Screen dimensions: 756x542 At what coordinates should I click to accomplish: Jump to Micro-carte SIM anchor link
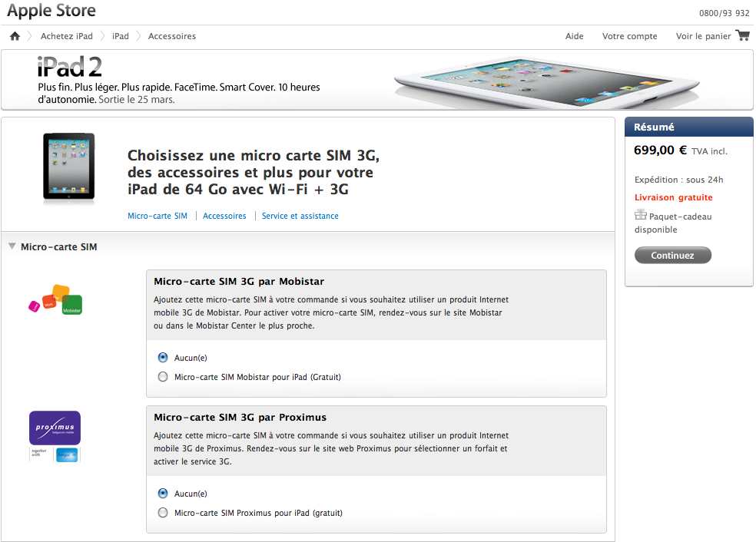[x=157, y=216]
